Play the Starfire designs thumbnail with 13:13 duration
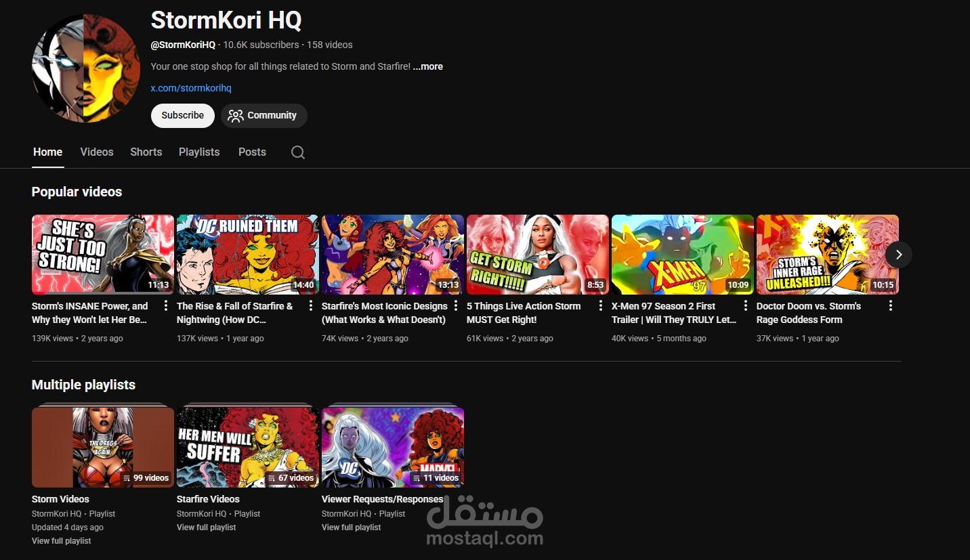 [393, 255]
